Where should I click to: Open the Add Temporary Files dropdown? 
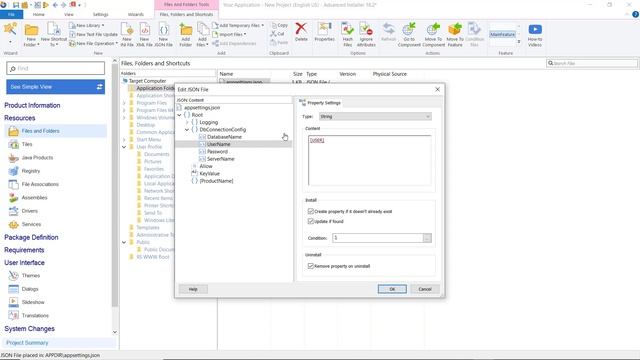[x=238, y=25]
